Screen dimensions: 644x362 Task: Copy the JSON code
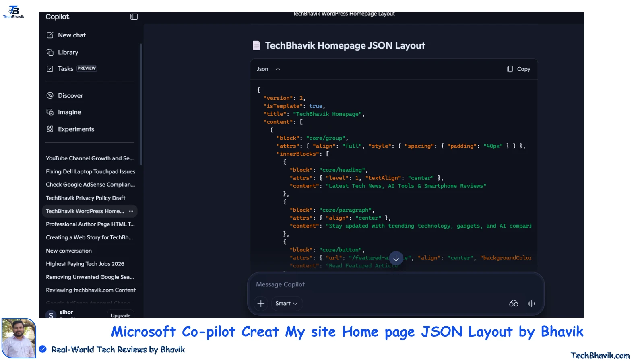pyautogui.click(x=518, y=69)
